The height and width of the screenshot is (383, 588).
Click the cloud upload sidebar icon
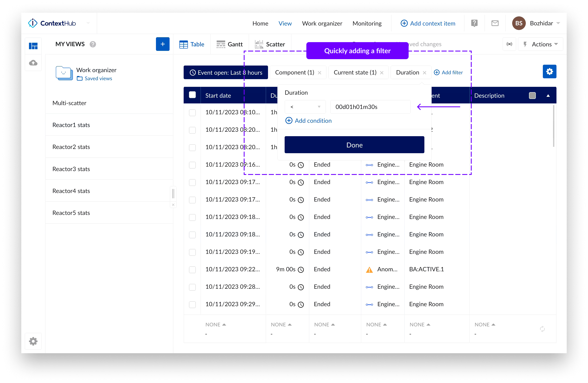[33, 63]
